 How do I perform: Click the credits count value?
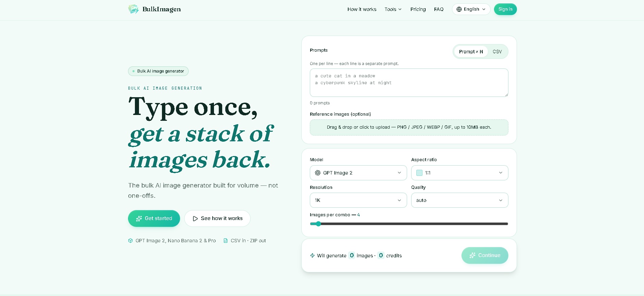[381, 255]
